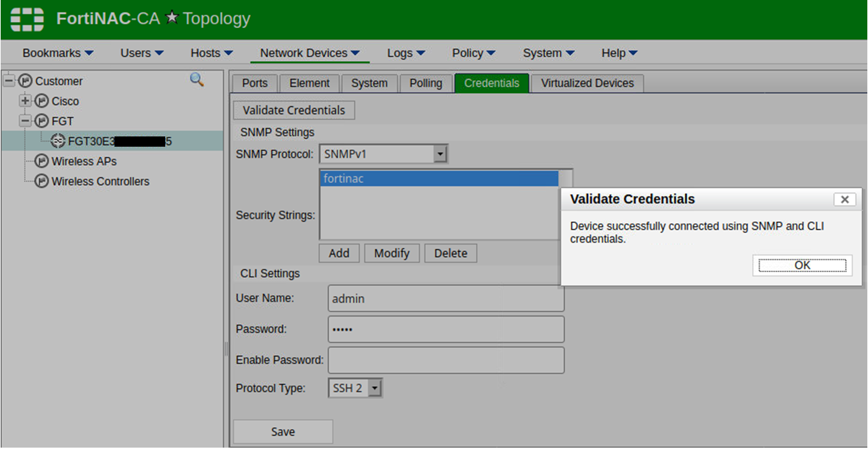Viewport: 868px width, 449px height.
Task: Open the SNMP Protocol dropdown
Action: [439, 154]
